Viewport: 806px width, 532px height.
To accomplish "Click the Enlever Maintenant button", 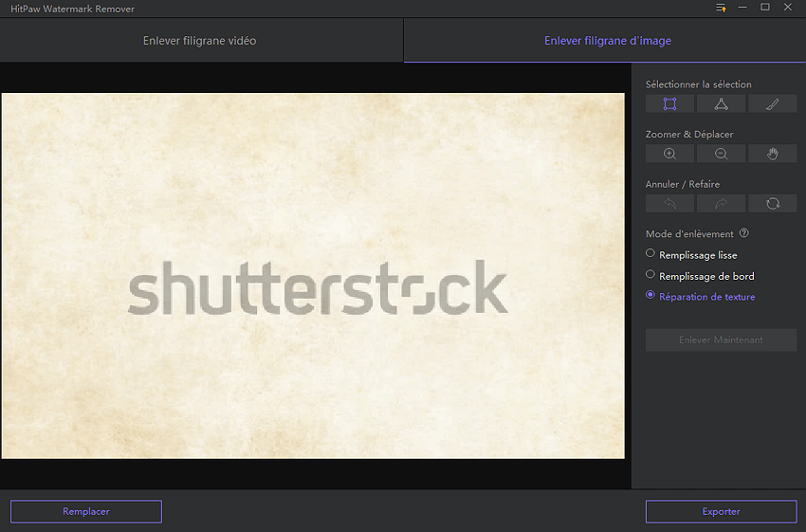I will click(x=721, y=339).
